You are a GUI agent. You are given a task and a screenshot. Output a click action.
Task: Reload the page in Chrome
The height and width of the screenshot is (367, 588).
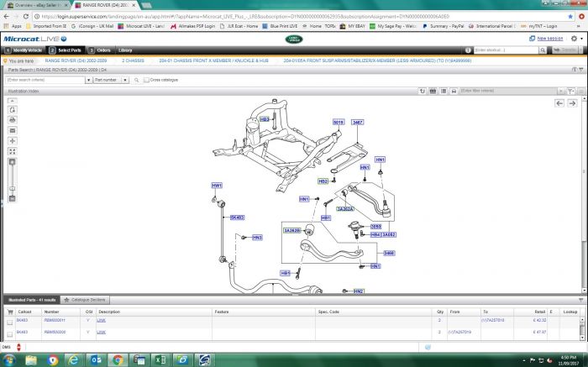25,17
